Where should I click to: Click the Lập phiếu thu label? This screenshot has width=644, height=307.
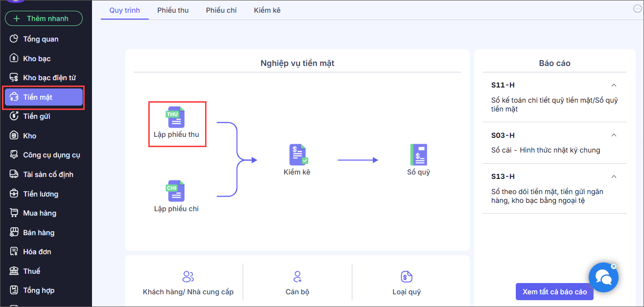176,134
